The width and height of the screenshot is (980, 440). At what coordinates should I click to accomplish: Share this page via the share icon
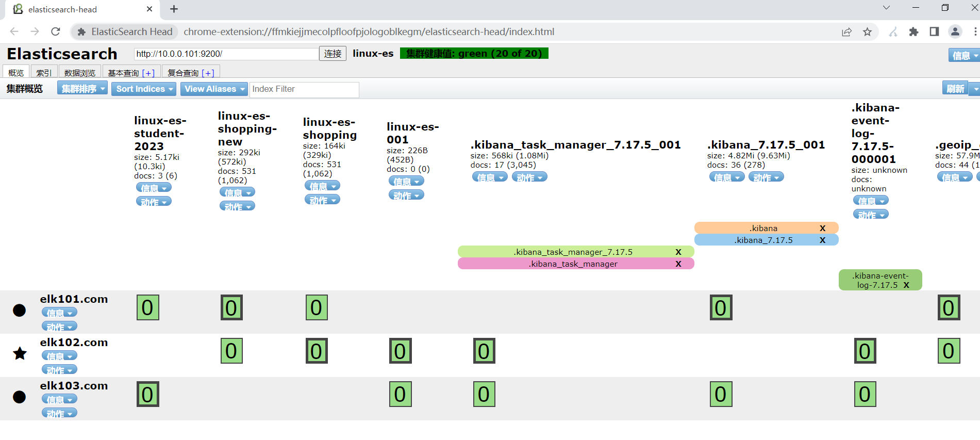(x=846, y=32)
